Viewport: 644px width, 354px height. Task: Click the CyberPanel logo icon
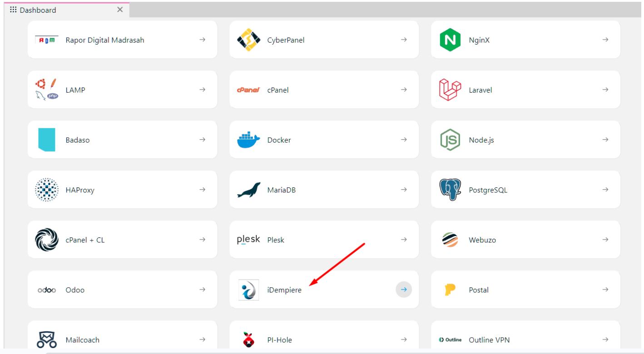tap(248, 39)
